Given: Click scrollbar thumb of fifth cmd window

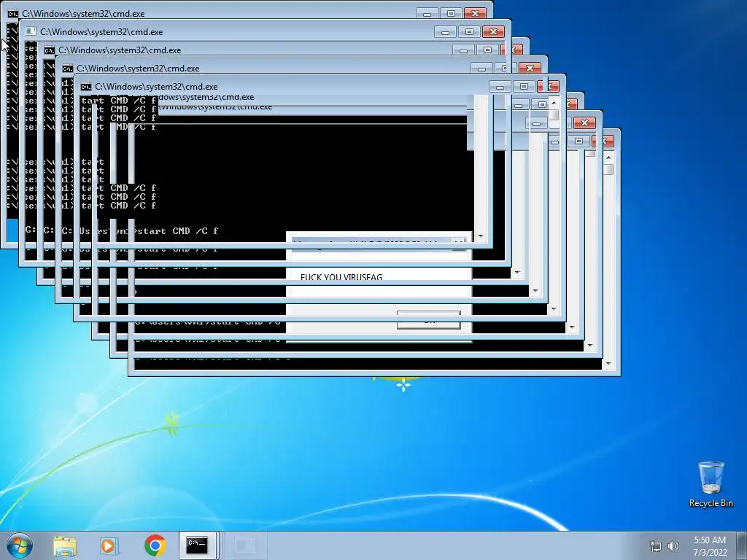Looking at the screenshot, I should click(554, 115).
